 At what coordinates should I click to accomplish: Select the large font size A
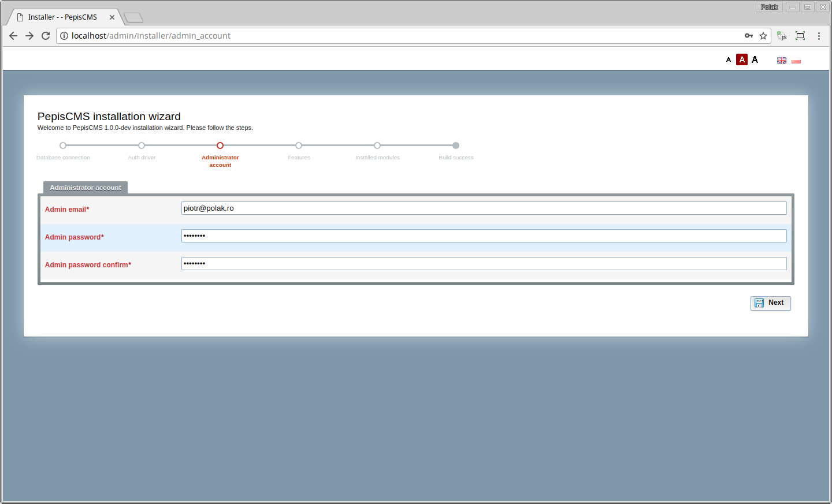pyautogui.click(x=755, y=59)
